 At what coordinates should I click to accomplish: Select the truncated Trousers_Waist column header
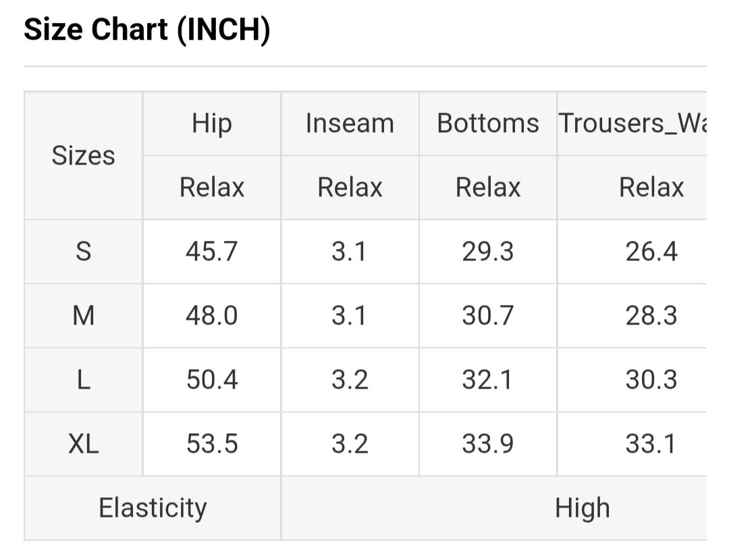[x=632, y=124]
